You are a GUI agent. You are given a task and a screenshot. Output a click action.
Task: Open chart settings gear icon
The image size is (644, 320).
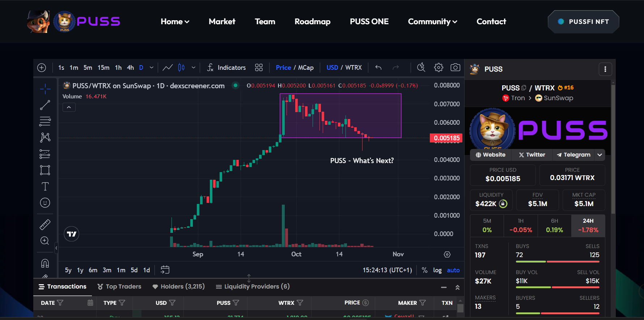438,68
